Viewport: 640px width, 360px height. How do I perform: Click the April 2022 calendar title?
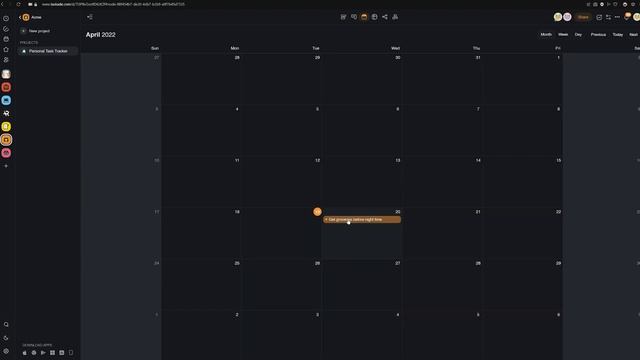pos(100,35)
